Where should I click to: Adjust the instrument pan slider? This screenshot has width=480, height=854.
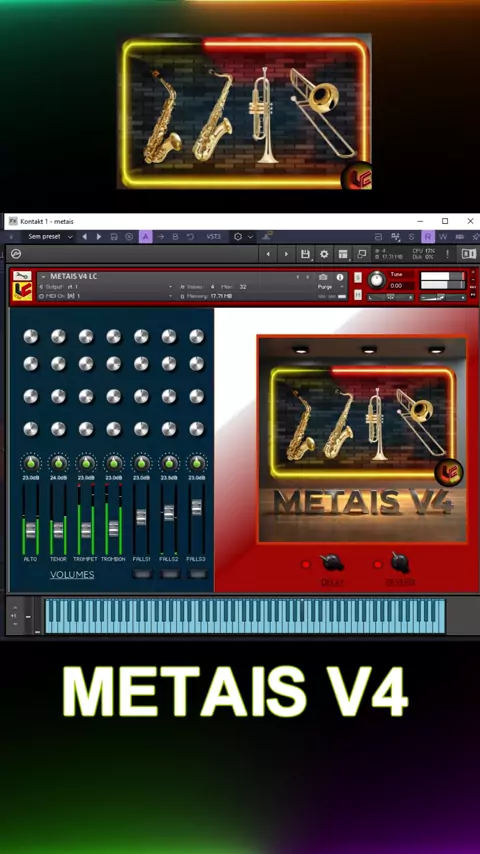(x=391, y=297)
